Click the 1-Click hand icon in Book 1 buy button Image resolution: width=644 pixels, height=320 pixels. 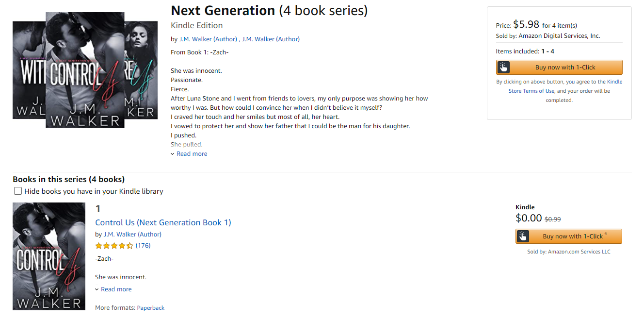523,236
